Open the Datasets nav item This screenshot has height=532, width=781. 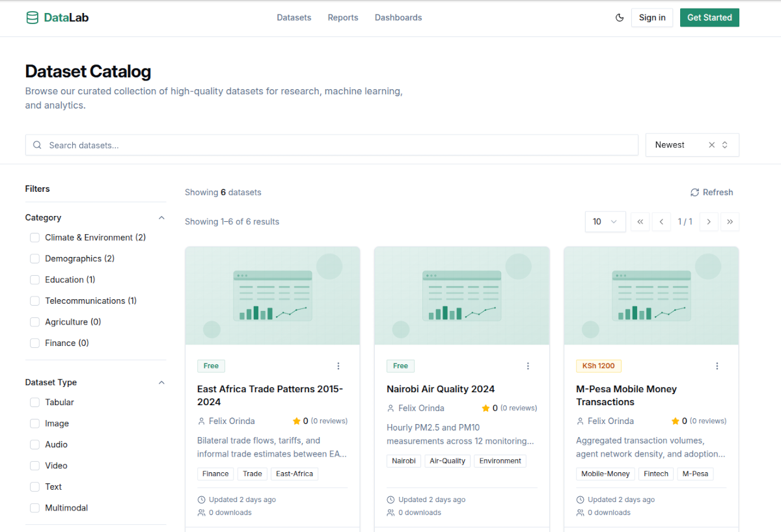tap(294, 18)
